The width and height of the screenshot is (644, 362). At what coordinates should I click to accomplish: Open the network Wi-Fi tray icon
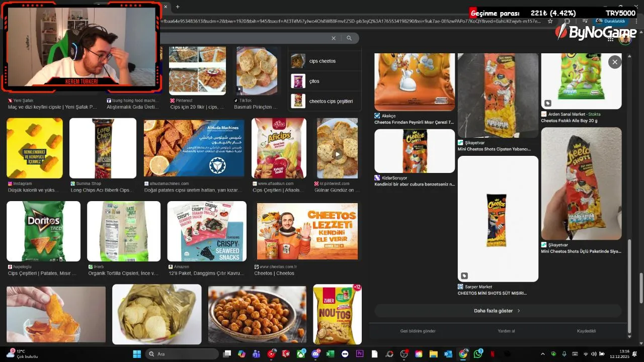point(585,354)
